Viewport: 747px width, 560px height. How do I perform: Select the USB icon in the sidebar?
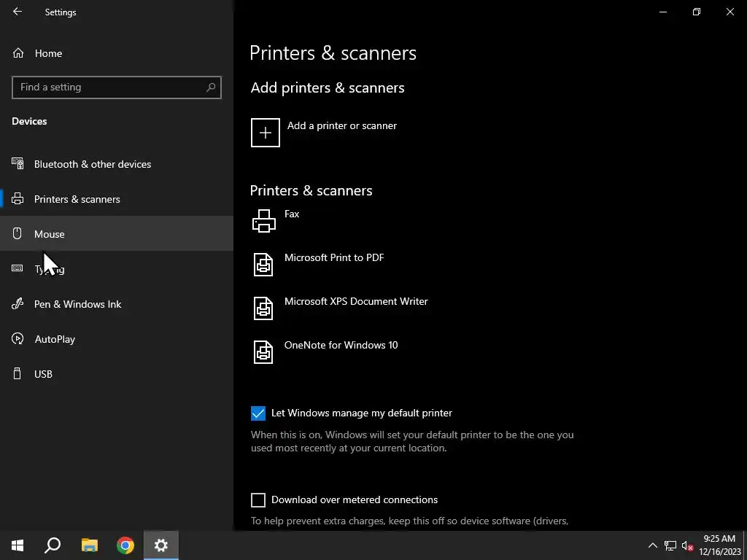(18, 373)
